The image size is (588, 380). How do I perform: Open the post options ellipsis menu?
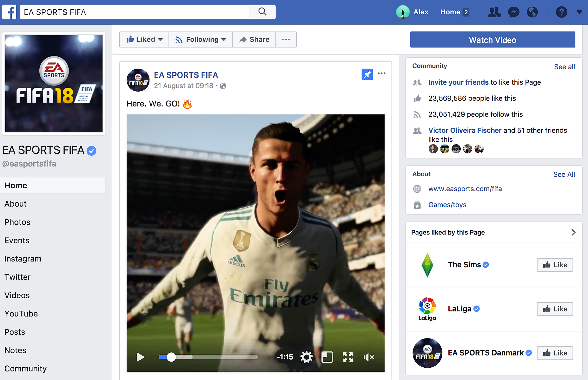tap(382, 73)
